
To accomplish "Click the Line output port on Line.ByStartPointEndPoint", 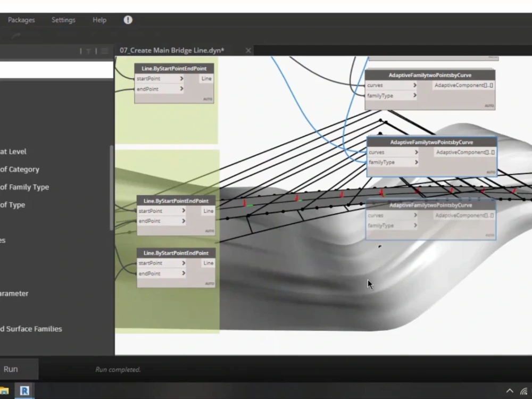I will click(x=206, y=78).
